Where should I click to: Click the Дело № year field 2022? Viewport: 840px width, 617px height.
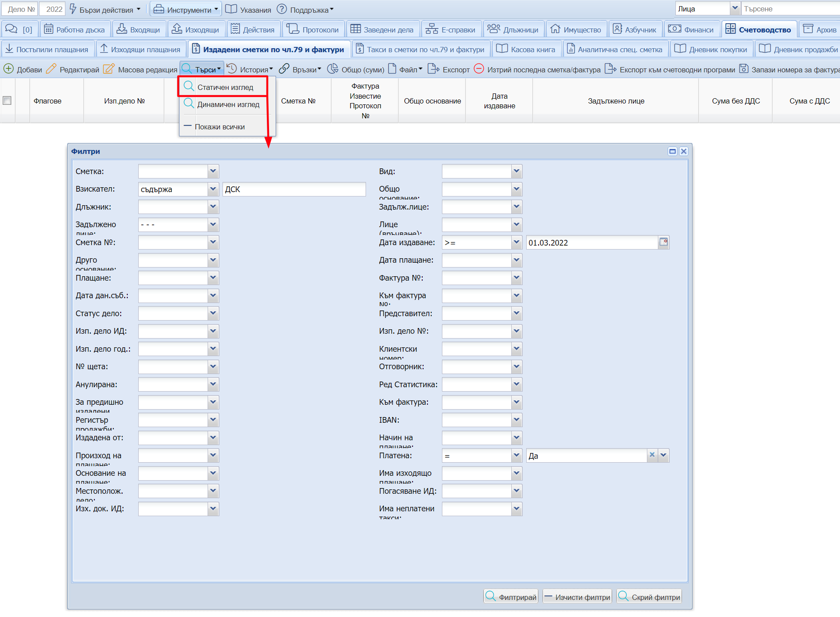click(x=53, y=9)
